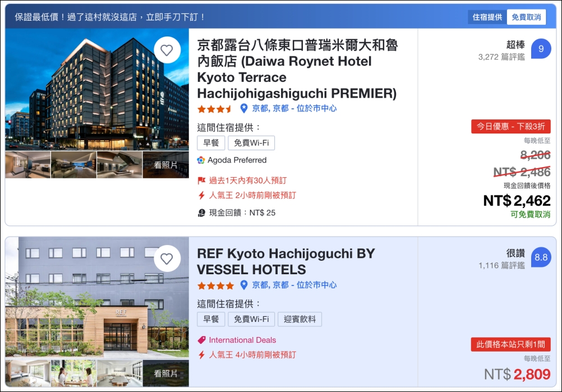The width and height of the screenshot is (562, 392).
Task: Click the location pin beside Daiwa Roynet's 京都, 京都
Action: (x=244, y=108)
